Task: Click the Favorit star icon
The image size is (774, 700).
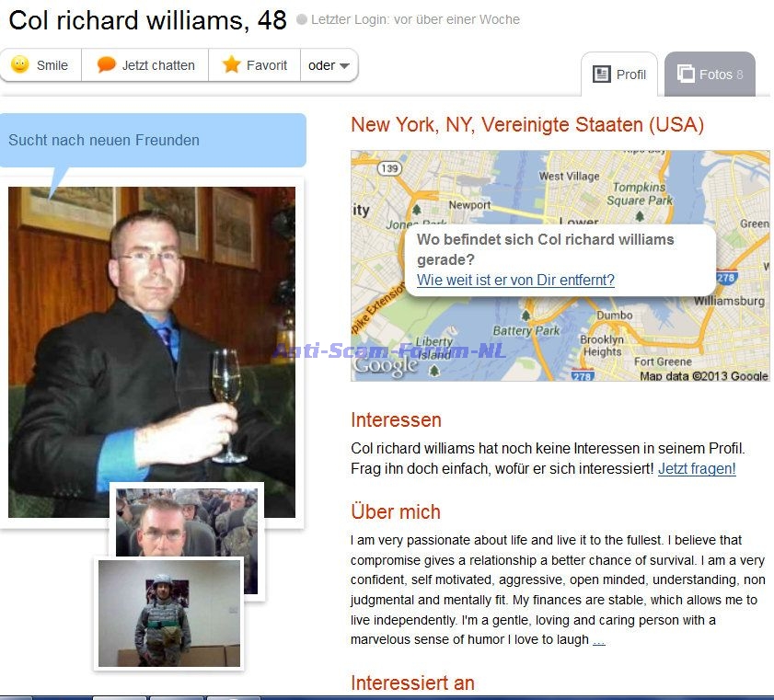Action: [x=231, y=64]
